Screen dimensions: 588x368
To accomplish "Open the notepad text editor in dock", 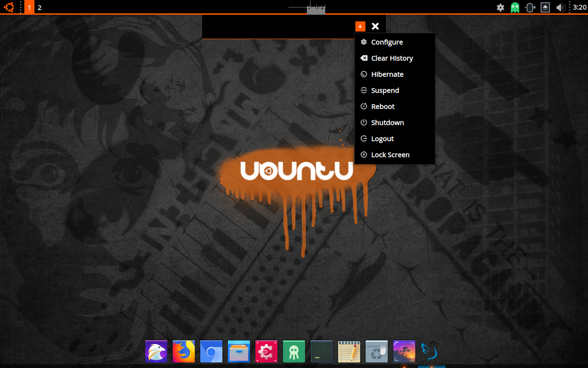I will tap(349, 351).
